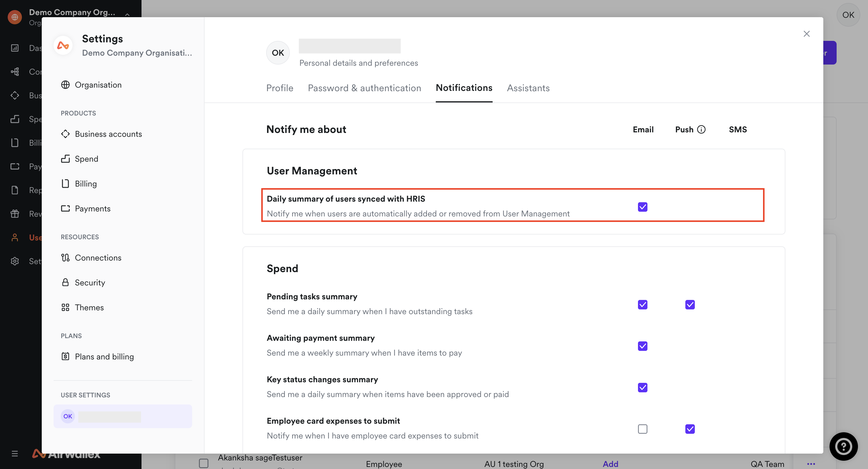Click the OK avatar beside personal details
Viewport: 868px width, 469px height.
(278, 53)
